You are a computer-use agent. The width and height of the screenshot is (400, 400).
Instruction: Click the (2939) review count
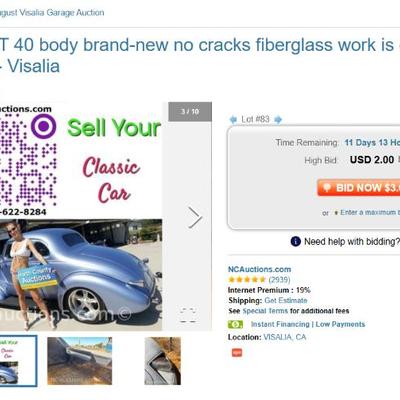(279, 280)
